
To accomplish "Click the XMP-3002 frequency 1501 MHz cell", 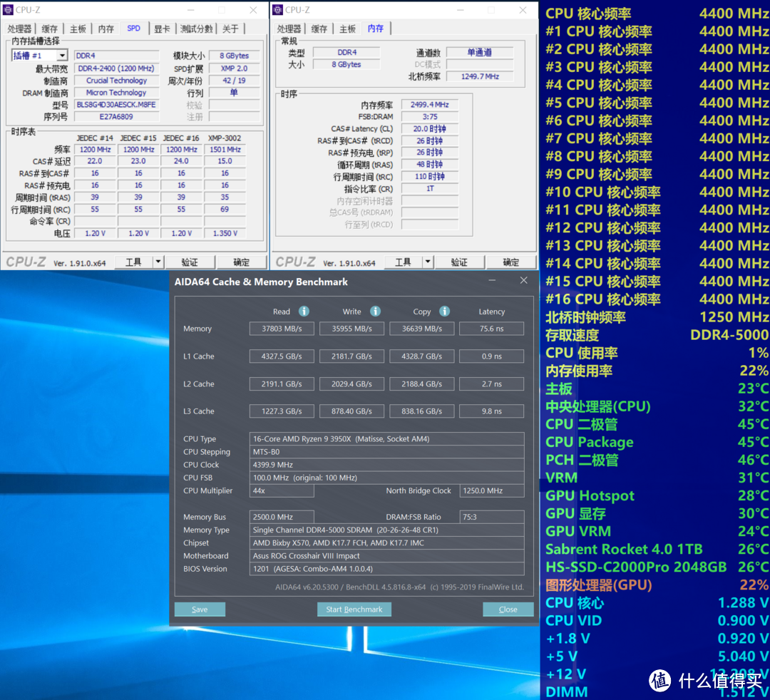I will [225, 149].
